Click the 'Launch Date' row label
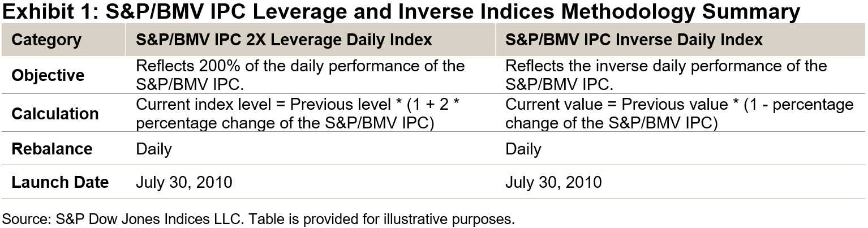 [x=60, y=182]
